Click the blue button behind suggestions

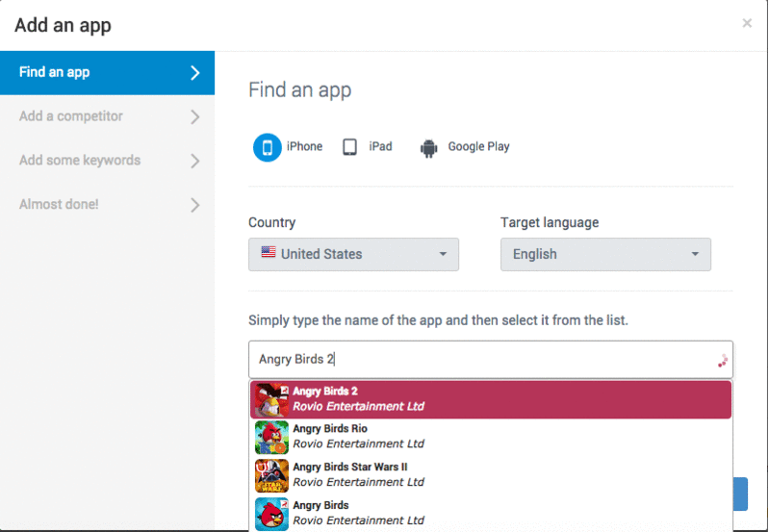pos(740,494)
